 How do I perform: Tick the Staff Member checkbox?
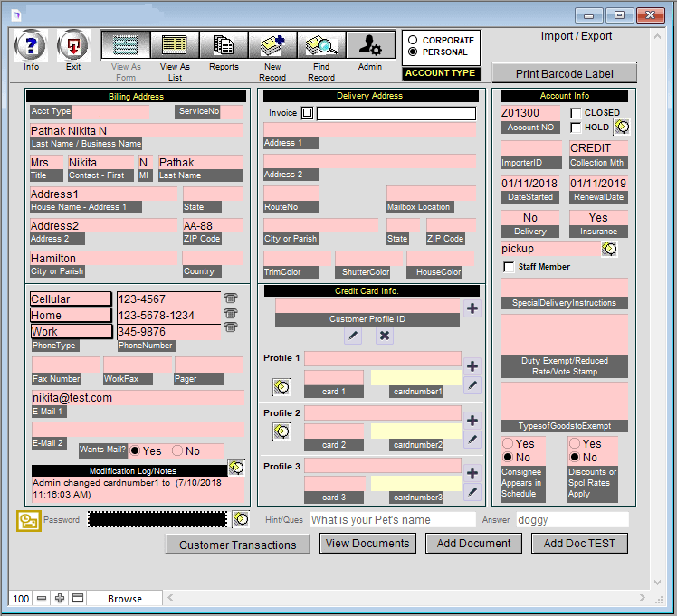click(509, 267)
